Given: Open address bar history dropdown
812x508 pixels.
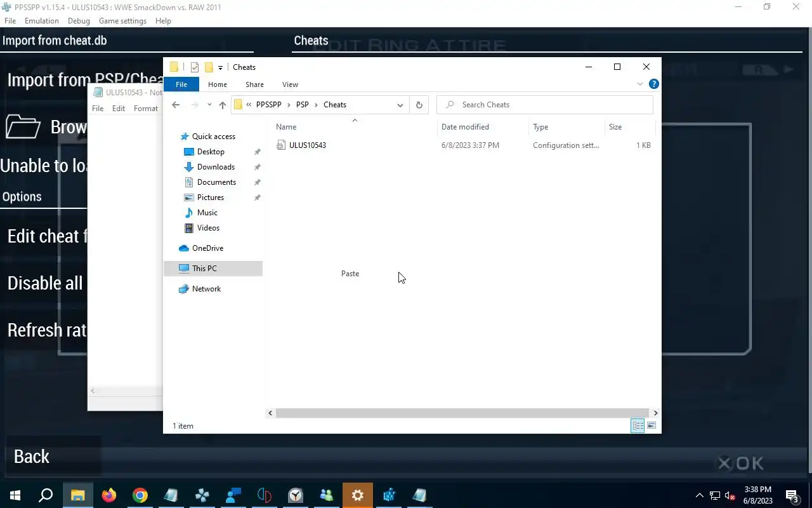Looking at the screenshot, I should click(x=400, y=105).
